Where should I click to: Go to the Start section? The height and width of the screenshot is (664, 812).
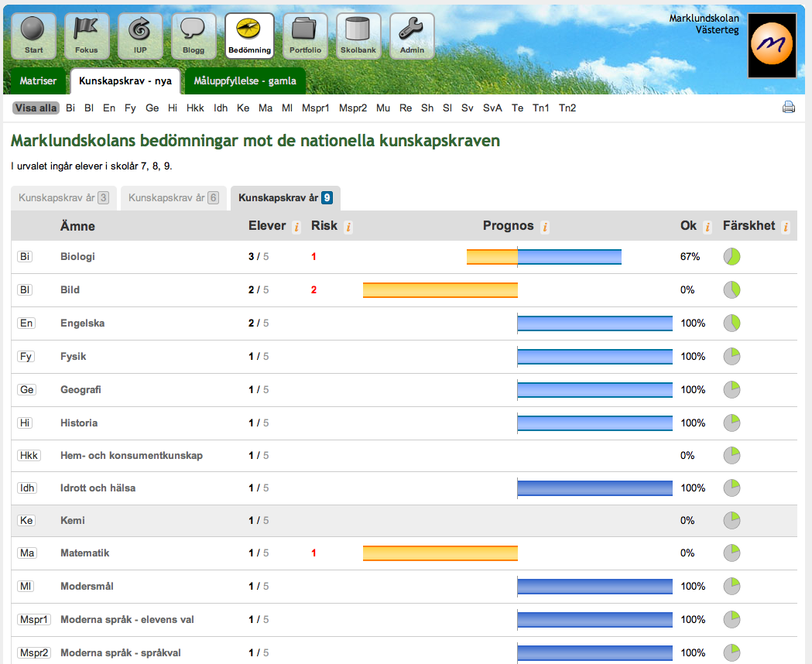[x=33, y=35]
